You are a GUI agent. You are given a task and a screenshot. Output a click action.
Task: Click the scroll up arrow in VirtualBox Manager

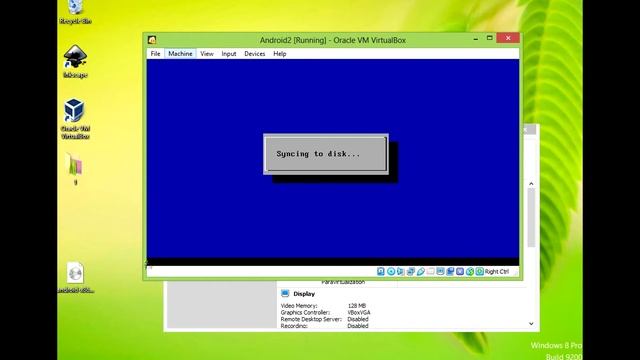531,184
